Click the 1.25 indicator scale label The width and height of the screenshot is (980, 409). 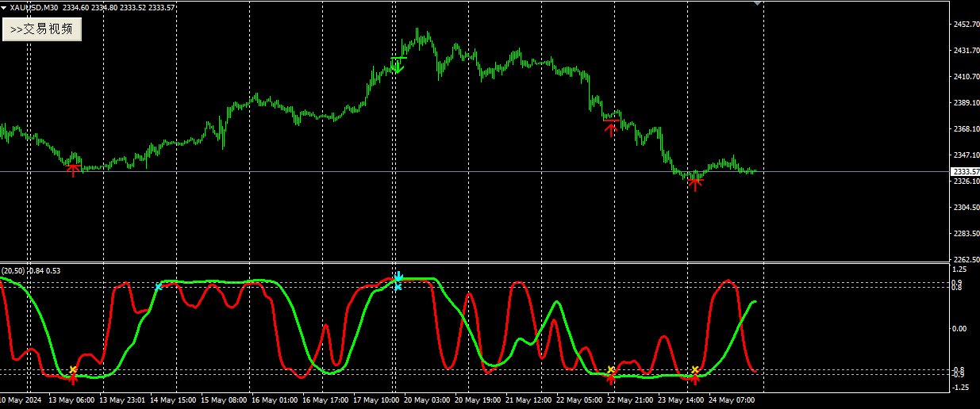(x=959, y=269)
